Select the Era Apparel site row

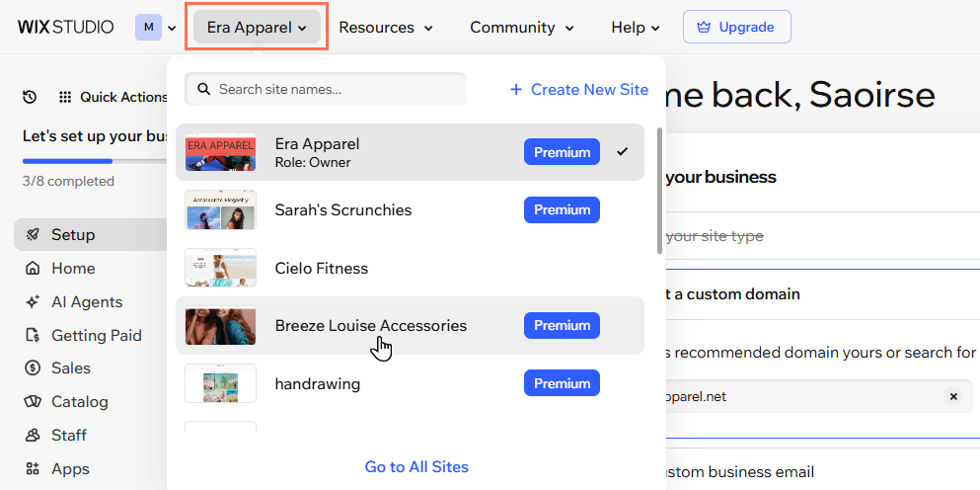click(x=410, y=152)
